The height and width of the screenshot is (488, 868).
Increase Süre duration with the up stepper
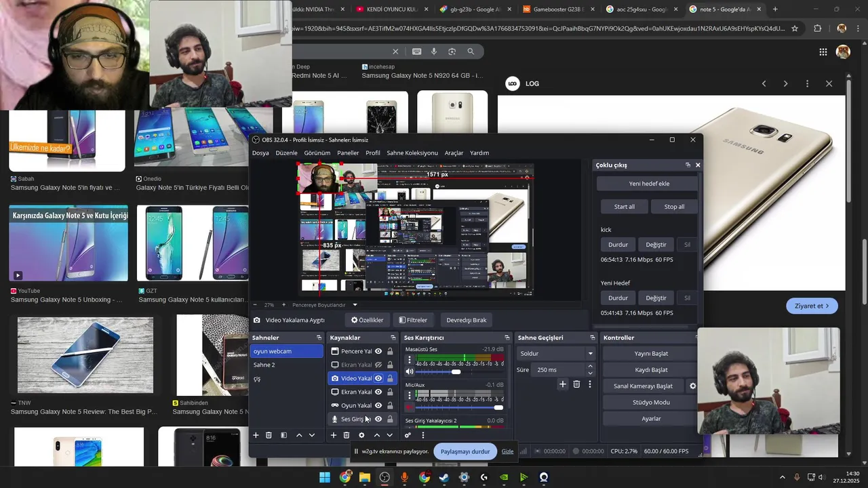[x=590, y=366]
